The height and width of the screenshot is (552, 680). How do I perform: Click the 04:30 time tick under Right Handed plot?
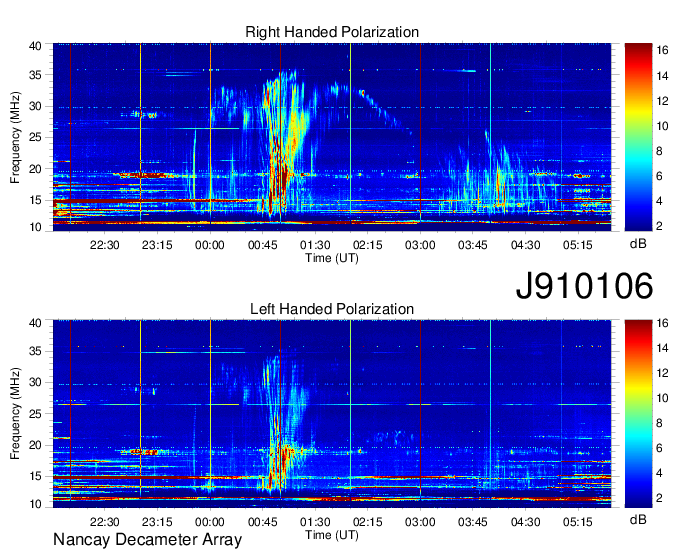[526, 245]
